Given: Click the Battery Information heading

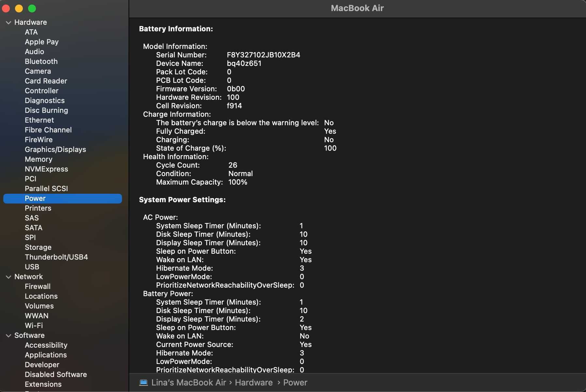Looking at the screenshot, I should pyautogui.click(x=176, y=29).
